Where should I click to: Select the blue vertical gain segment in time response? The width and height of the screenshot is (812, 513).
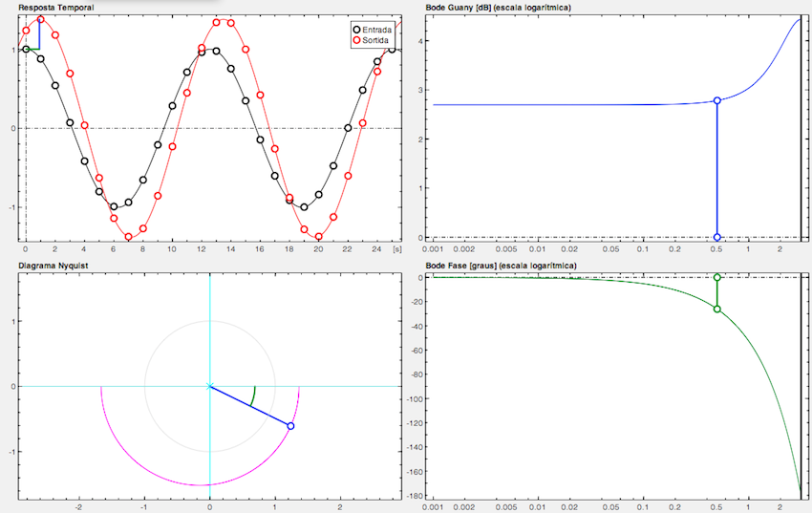pos(40,34)
